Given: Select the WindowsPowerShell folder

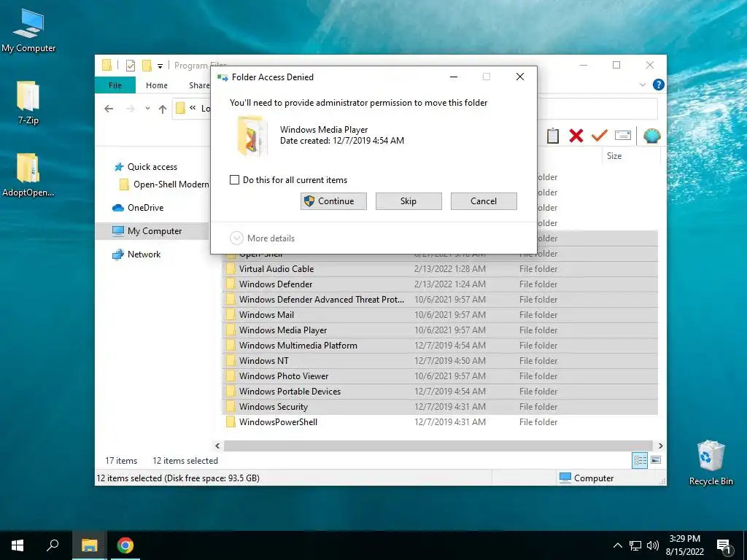Looking at the screenshot, I should coord(440,422).
